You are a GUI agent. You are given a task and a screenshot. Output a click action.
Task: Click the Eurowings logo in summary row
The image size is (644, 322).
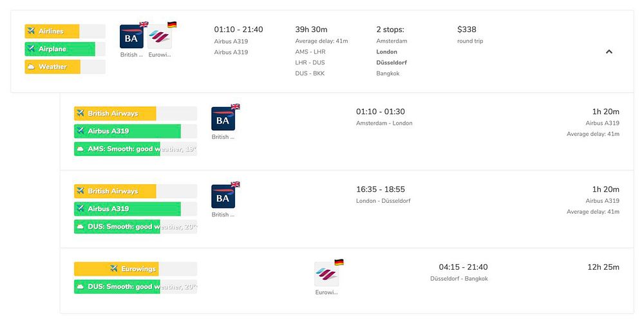[159, 37]
